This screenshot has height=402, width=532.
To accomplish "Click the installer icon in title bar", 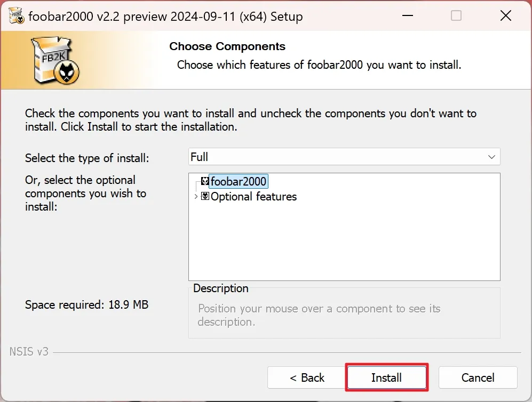I will tap(16, 16).
